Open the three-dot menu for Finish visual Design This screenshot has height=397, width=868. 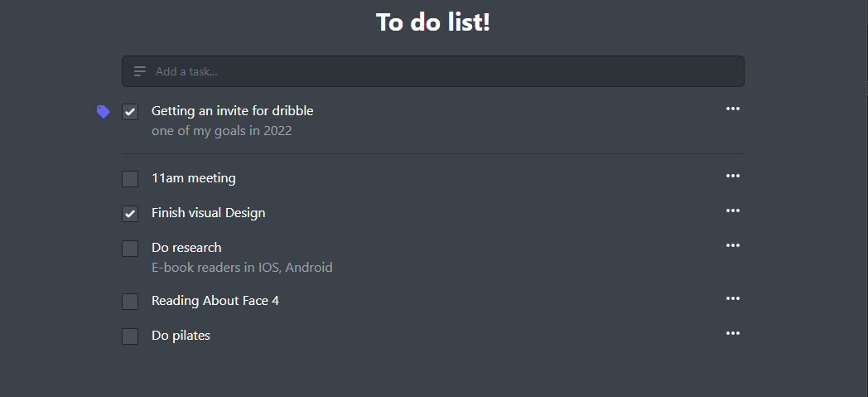pos(732,211)
